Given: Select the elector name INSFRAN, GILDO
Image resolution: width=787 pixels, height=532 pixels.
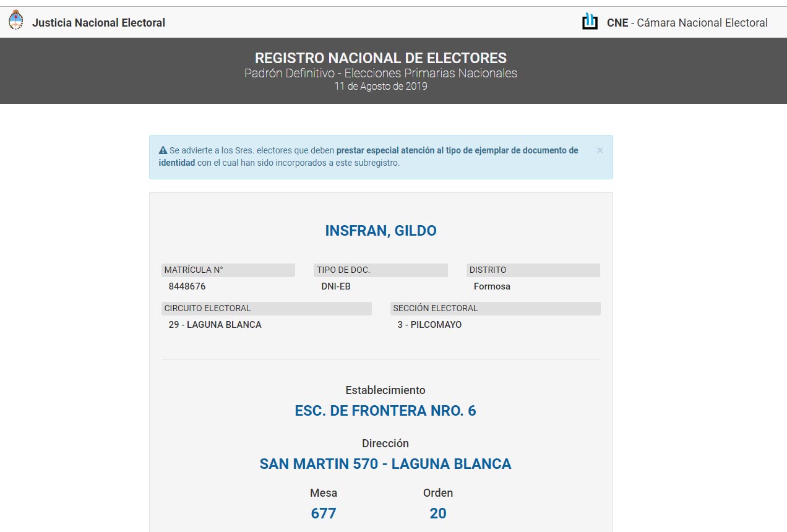Looking at the screenshot, I should click(x=381, y=231).
